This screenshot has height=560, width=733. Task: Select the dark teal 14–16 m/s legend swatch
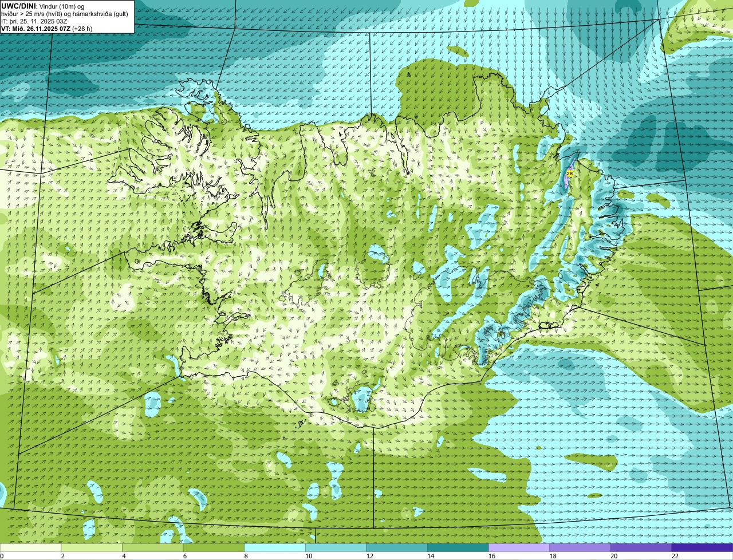click(458, 547)
